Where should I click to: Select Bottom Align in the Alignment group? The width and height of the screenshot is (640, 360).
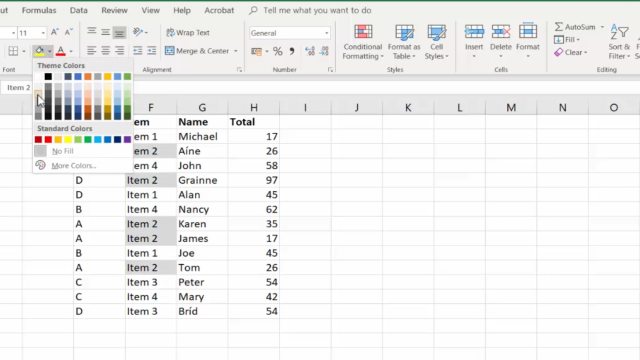(x=119, y=32)
